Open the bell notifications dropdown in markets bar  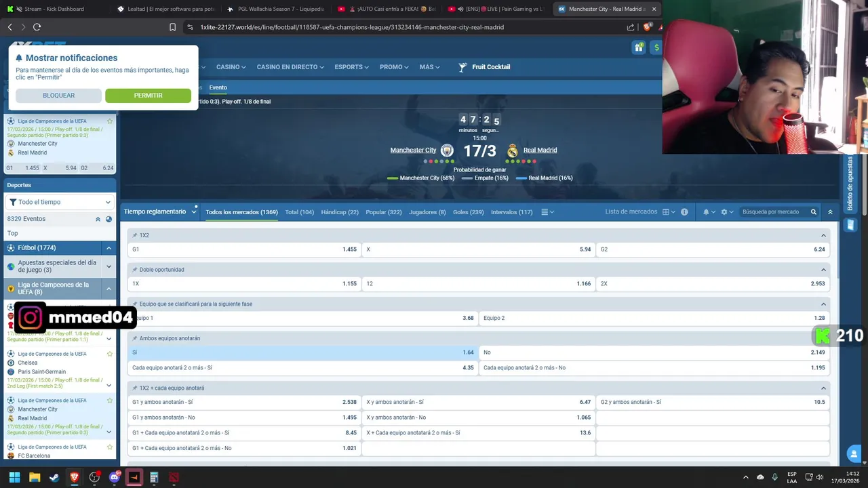click(709, 212)
